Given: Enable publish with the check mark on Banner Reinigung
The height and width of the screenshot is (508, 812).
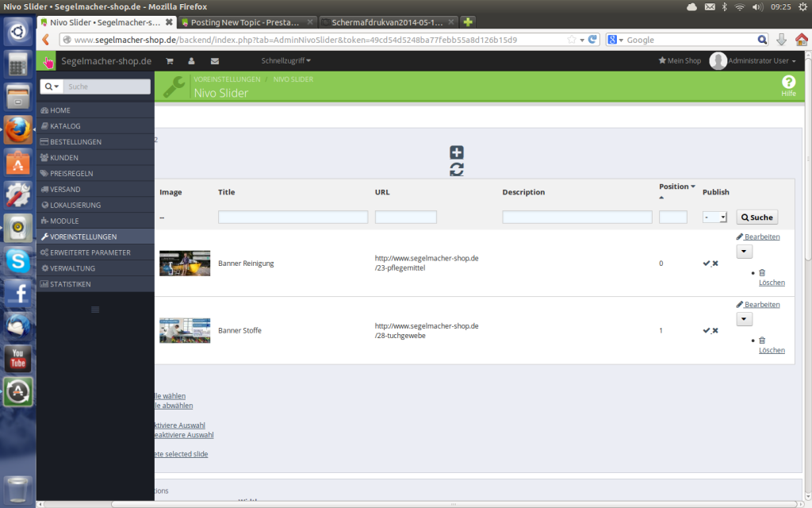Looking at the screenshot, I should click(707, 263).
